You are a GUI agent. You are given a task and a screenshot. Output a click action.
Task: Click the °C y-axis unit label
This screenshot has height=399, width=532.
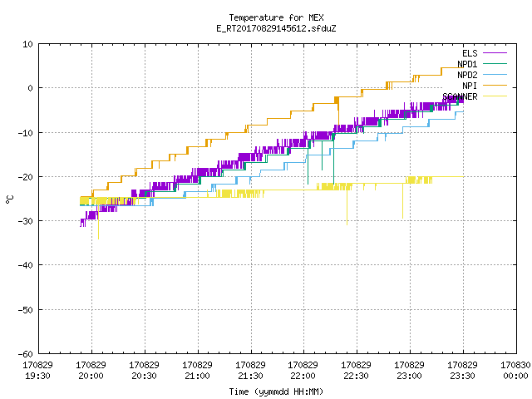click(x=9, y=199)
